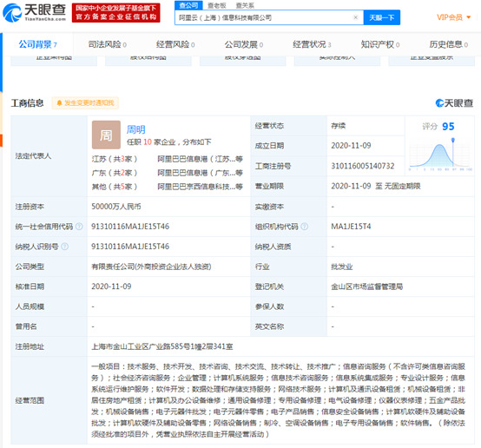This screenshot has height=448, width=481.
Task: Click 阿里巴巴信息港（江苏 company link
Action: click(x=200, y=159)
